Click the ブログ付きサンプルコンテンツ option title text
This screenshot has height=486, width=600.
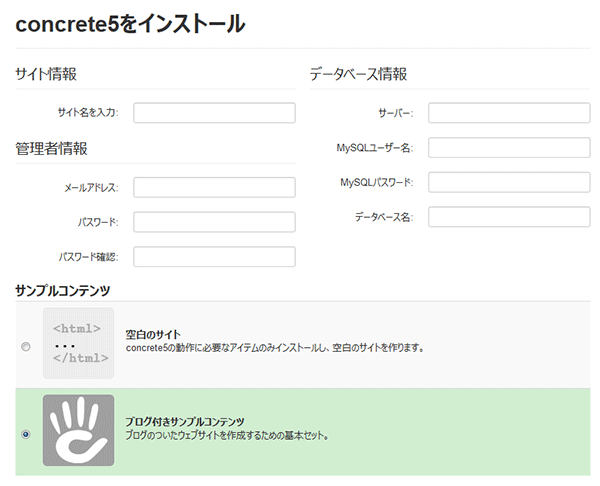[185, 422]
